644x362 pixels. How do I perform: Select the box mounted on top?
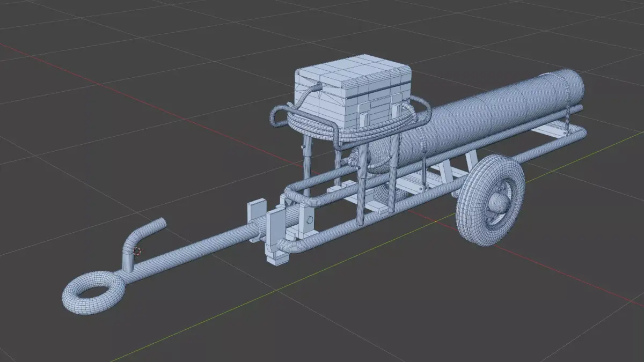[x=353, y=92]
